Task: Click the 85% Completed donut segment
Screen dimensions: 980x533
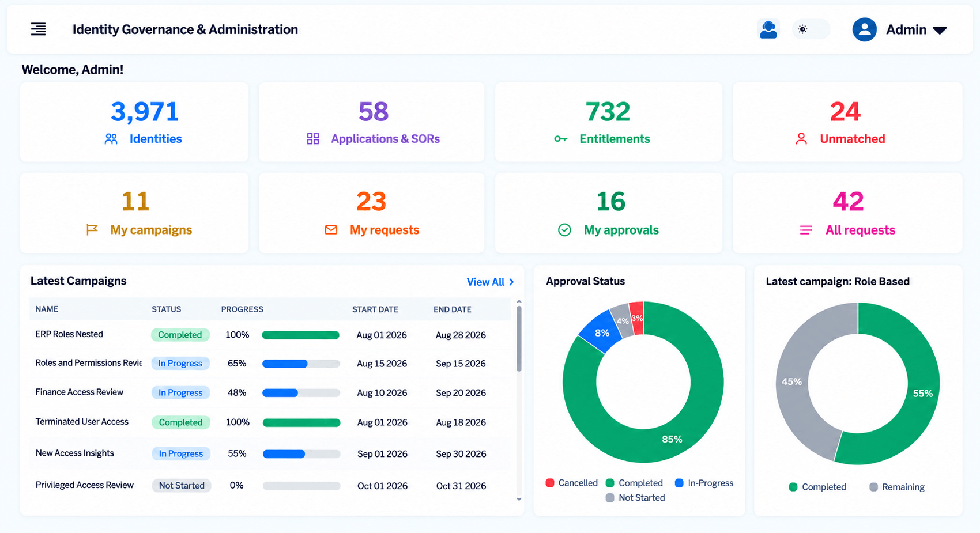Action: coord(672,439)
